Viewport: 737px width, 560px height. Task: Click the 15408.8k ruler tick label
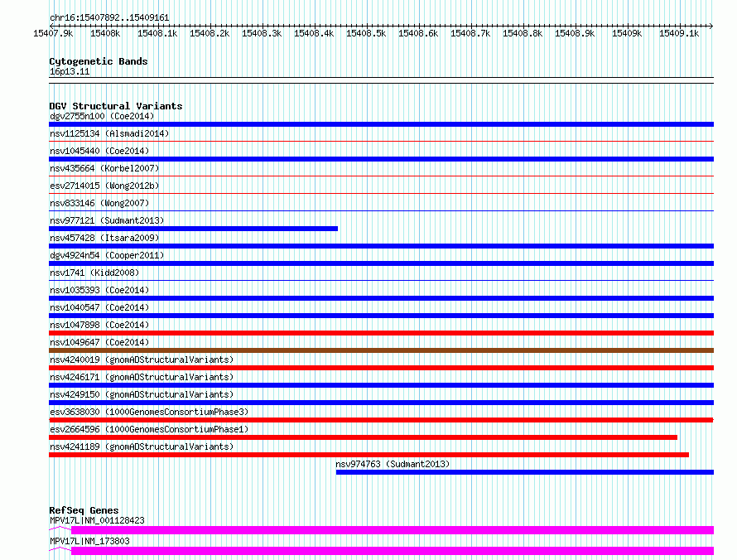click(523, 33)
